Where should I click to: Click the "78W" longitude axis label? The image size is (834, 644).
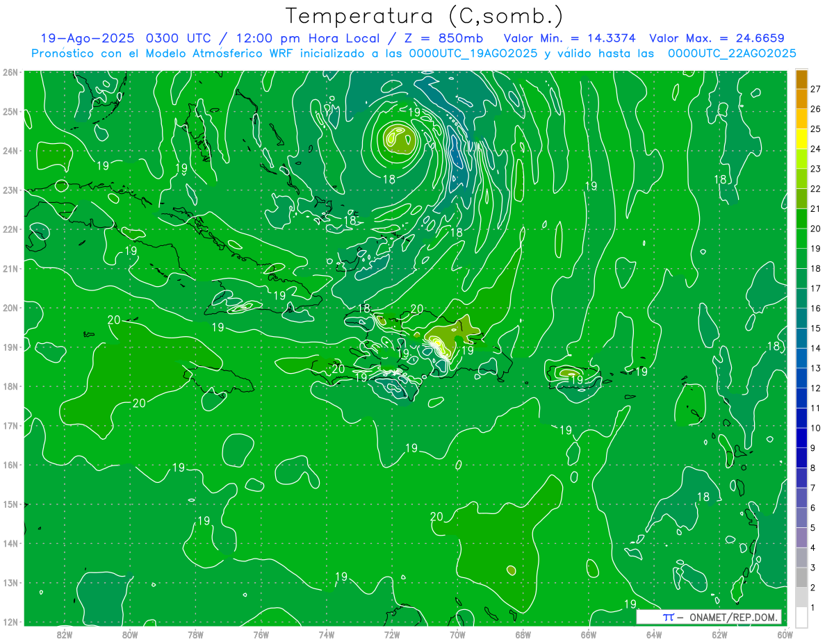coord(195,634)
